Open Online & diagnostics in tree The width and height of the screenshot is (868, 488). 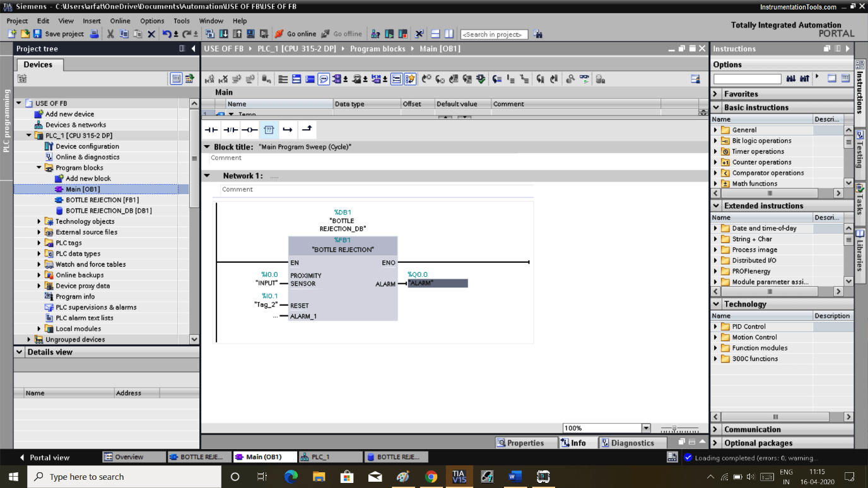click(88, 157)
